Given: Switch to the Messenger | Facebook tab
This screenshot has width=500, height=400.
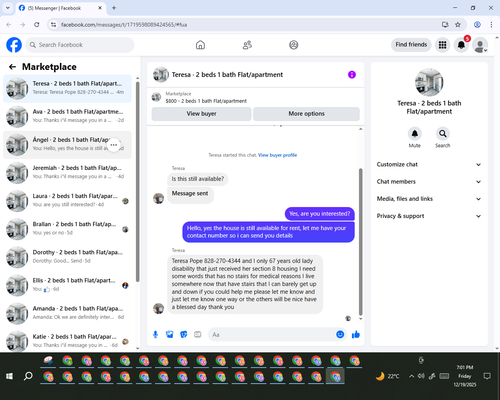Looking at the screenshot, I should pos(60,8).
